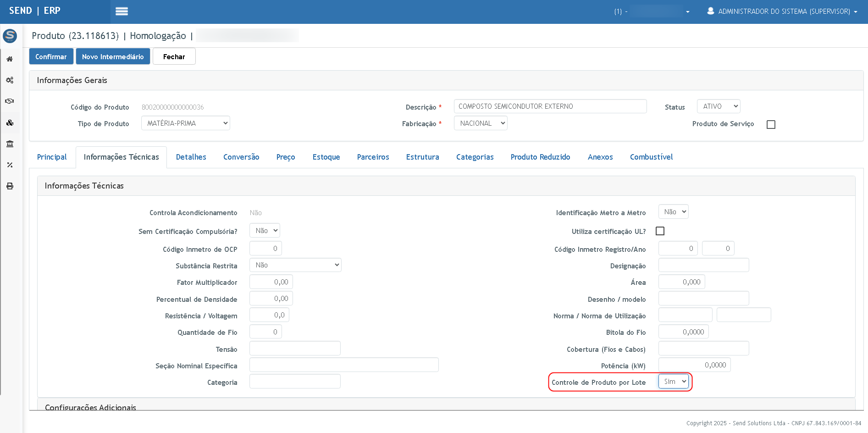Click the Novo Intermediário button
This screenshot has height=433, width=868.
[113, 56]
